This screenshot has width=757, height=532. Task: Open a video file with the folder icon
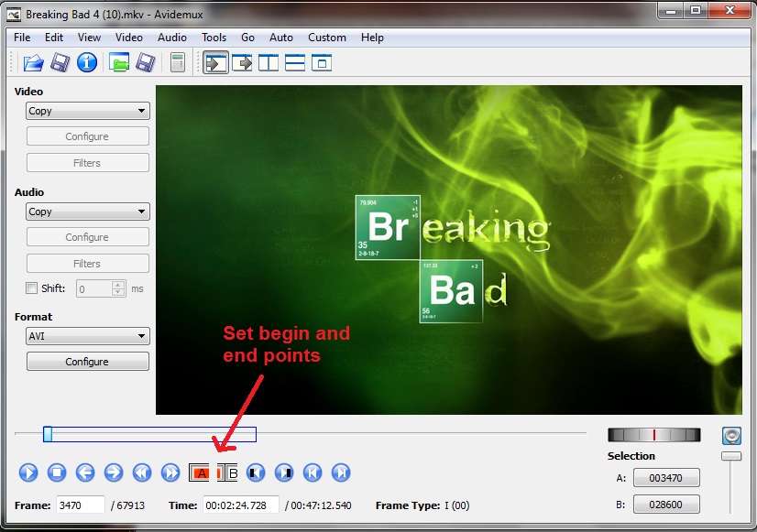click(x=33, y=62)
